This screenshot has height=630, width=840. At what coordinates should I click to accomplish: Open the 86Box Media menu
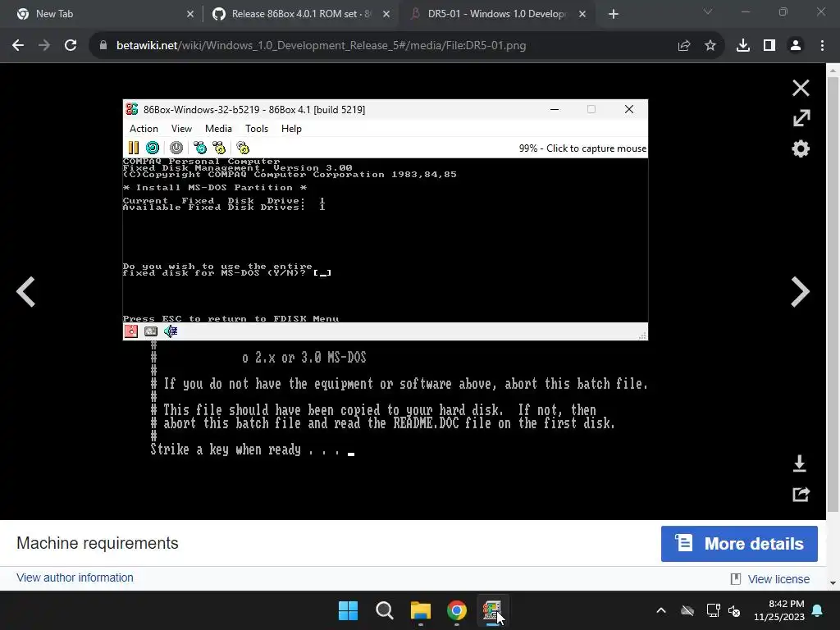point(218,129)
